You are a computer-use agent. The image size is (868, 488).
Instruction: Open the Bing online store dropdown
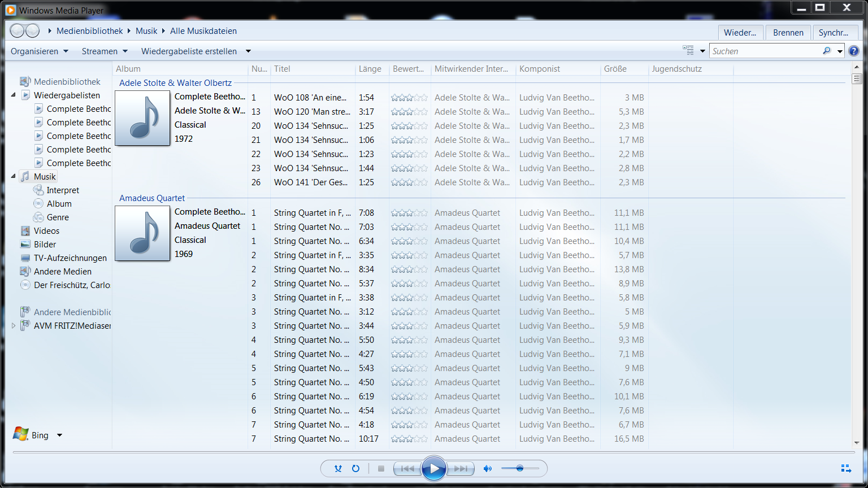pyautogui.click(x=59, y=435)
